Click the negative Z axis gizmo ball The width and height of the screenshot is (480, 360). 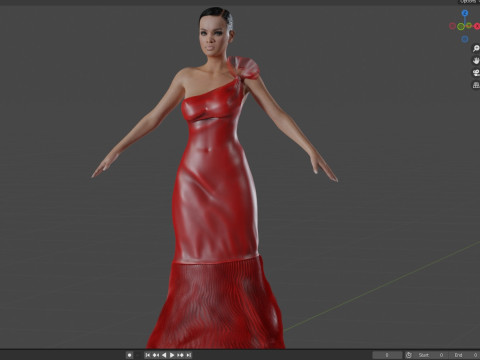click(465, 39)
